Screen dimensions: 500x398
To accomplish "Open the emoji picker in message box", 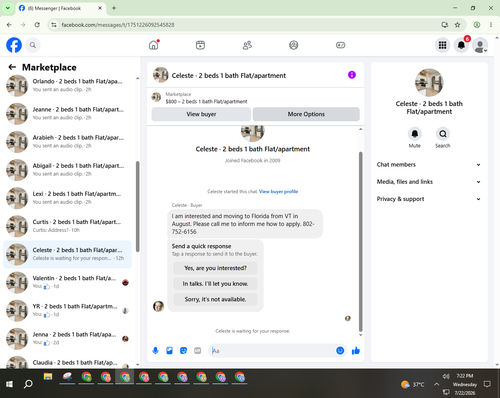I will [340, 351].
